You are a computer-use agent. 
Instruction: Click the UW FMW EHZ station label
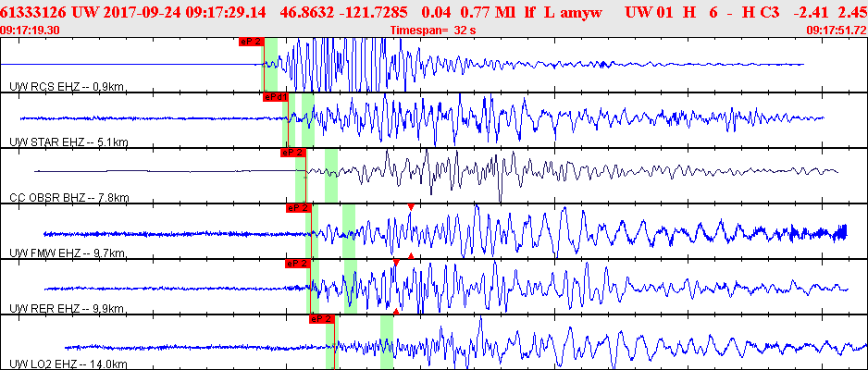point(68,253)
